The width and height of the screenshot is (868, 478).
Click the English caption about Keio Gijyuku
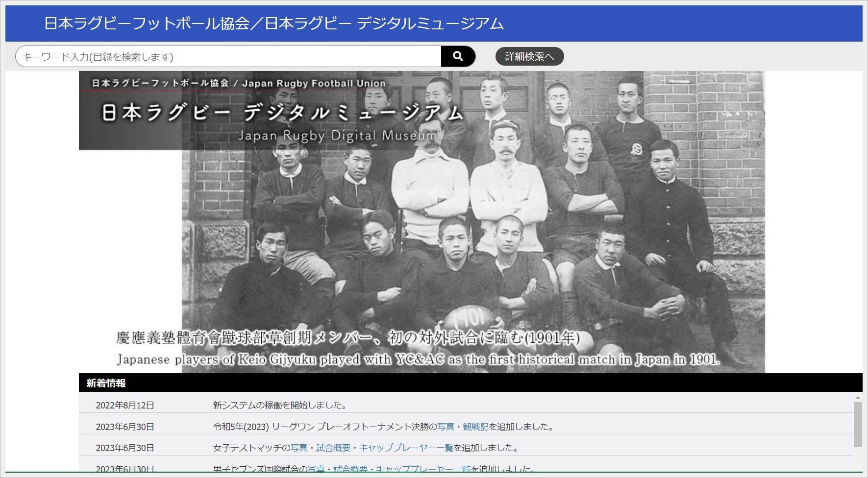(x=418, y=359)
